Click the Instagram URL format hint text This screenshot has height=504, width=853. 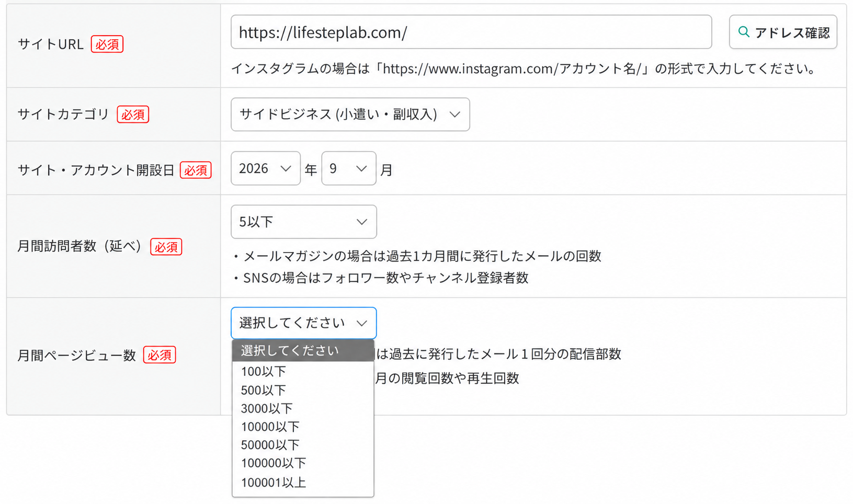tap(524, 68)
